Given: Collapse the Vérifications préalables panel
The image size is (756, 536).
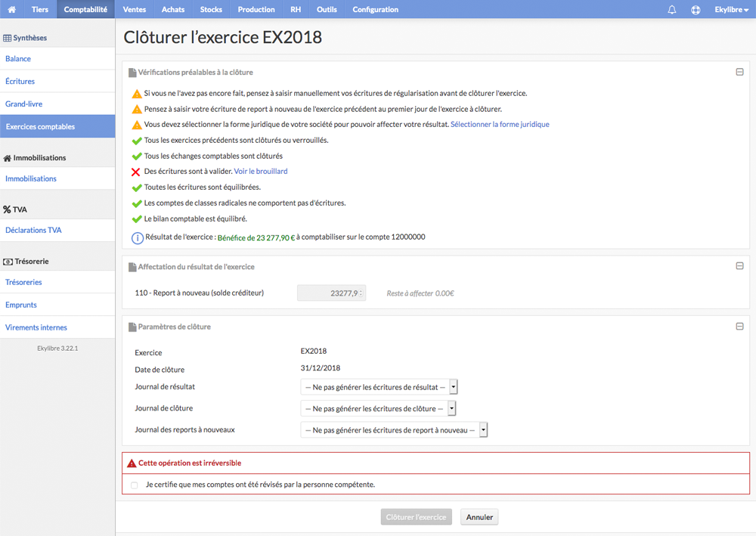Looking at the screenshot, I should (x=739, y=73).
